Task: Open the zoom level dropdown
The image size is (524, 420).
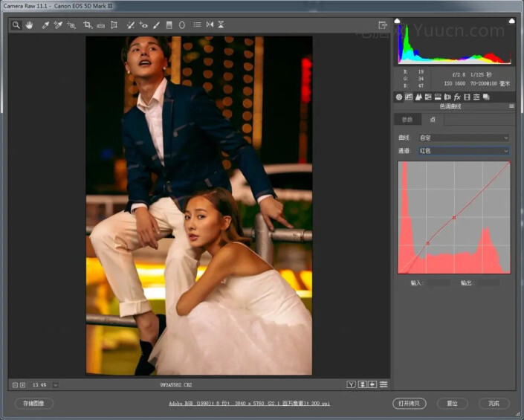Action: pos(55,384)
